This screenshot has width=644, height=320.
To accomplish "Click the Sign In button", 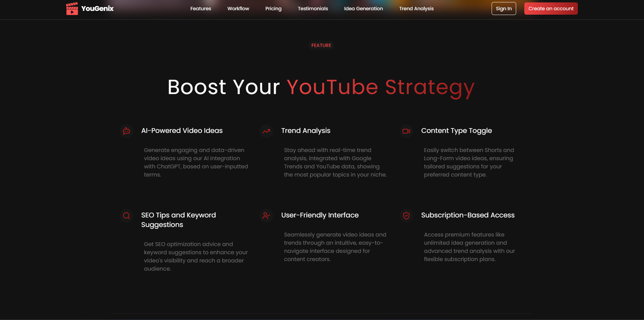I will tap(504, 9).
